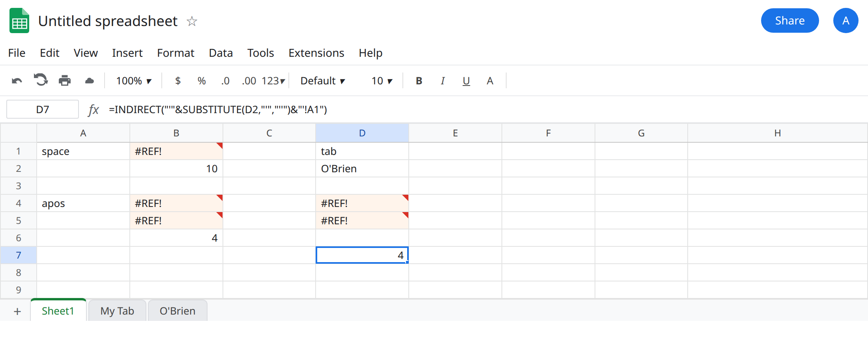This screenshot has height=339, width=868.
Task: Select cell B4 with #REF! error
Action: point(176,203)
